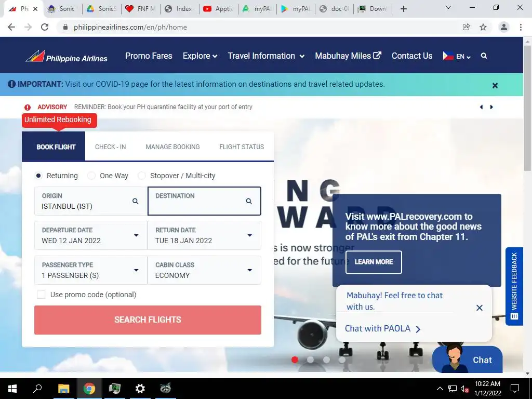Click the Unlimited Rebooking badge
This screenshot has width=532, height=399.
pyautogui.click(x=59, y=120)
